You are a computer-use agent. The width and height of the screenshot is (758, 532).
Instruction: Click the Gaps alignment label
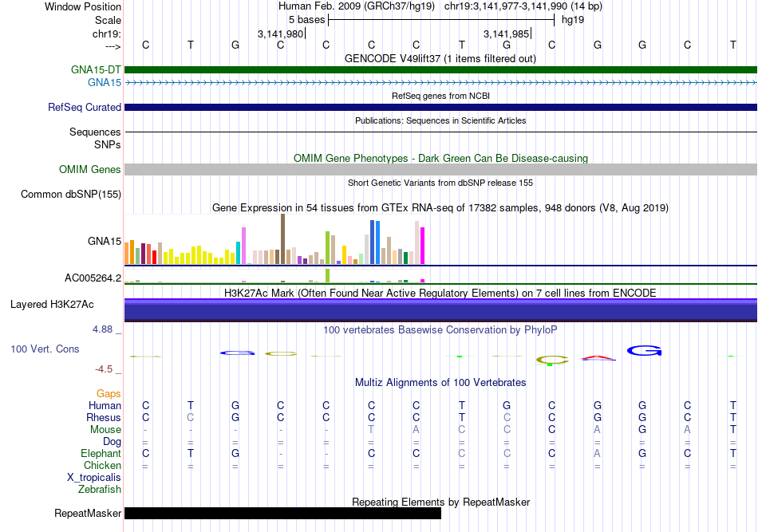pos(109,394)
